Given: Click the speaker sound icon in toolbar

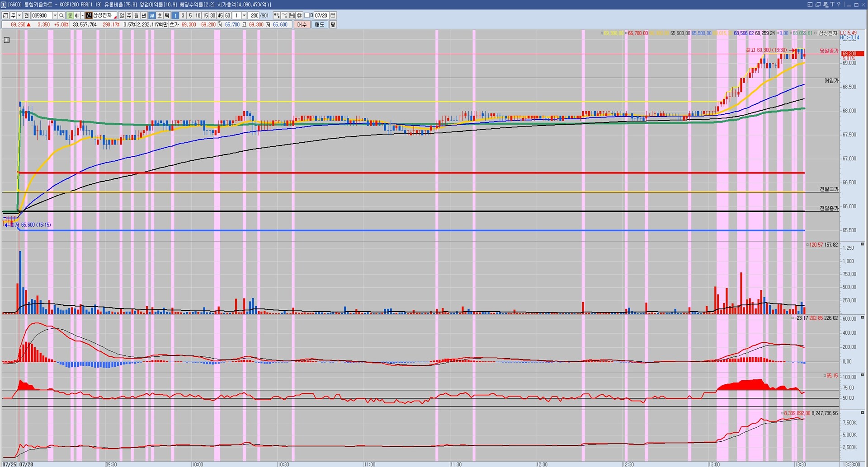Looking at the screenshot, I should [77, 15].
